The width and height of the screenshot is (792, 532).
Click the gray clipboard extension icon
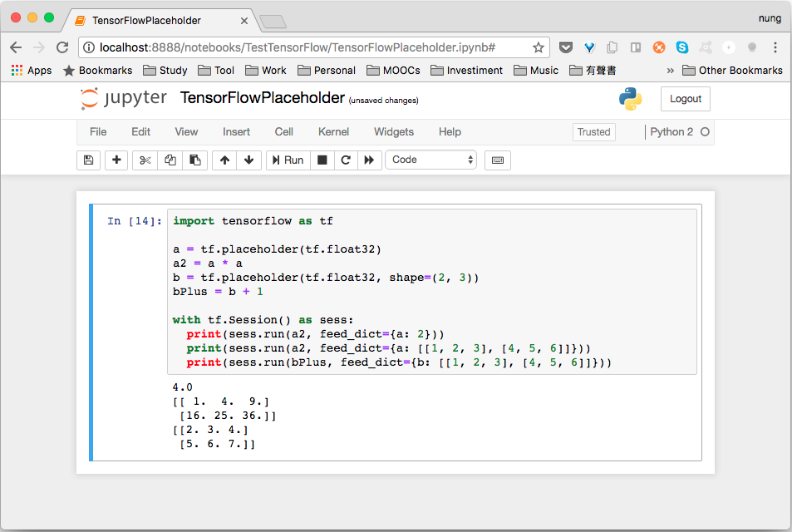click(x=612, y=47)
